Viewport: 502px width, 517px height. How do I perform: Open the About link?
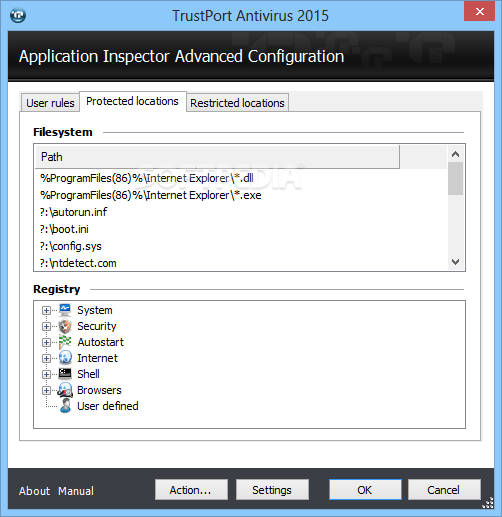(x=34, y=491)
